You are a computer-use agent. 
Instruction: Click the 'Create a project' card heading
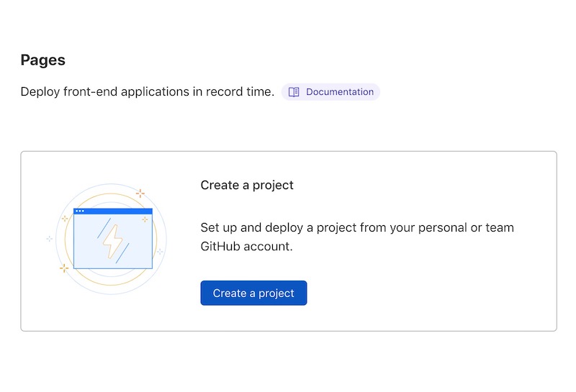pyautogui.click(x=247, y=185)
